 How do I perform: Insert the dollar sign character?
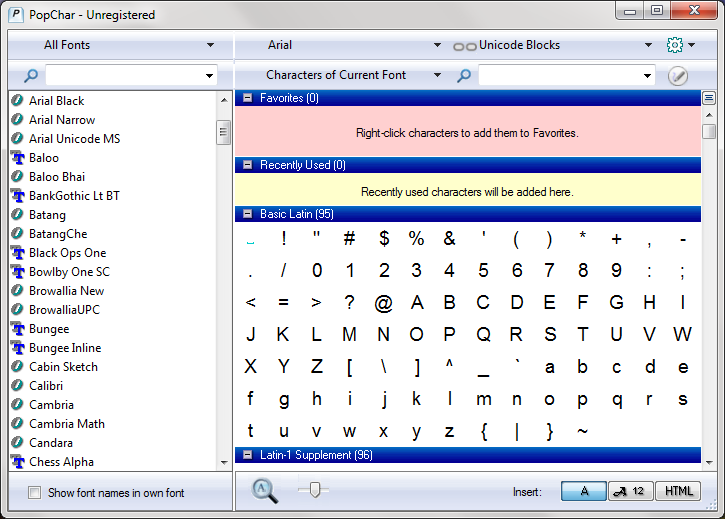(x=384, y=239)
